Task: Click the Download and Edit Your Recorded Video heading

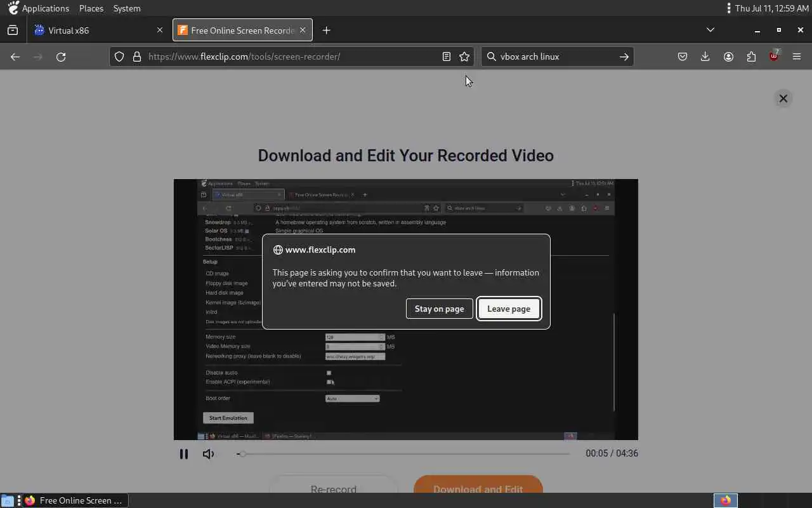Action: [406, 156]
